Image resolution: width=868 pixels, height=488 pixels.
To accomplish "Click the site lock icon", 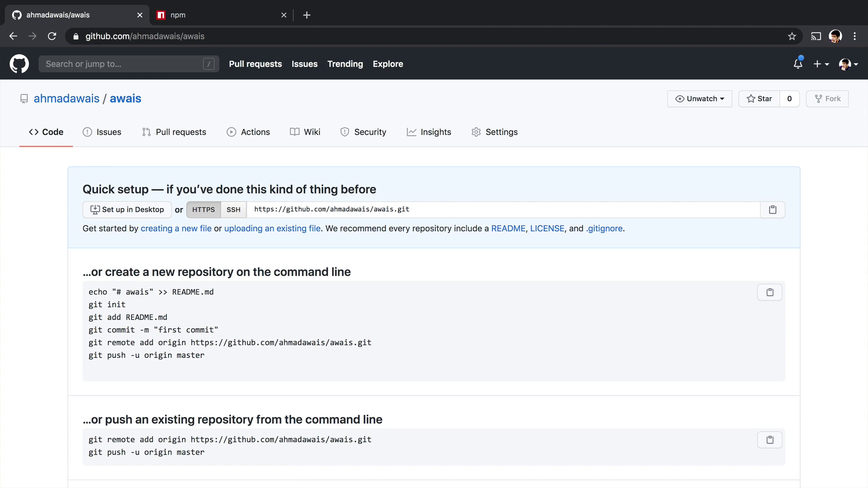I will (76, 36).
